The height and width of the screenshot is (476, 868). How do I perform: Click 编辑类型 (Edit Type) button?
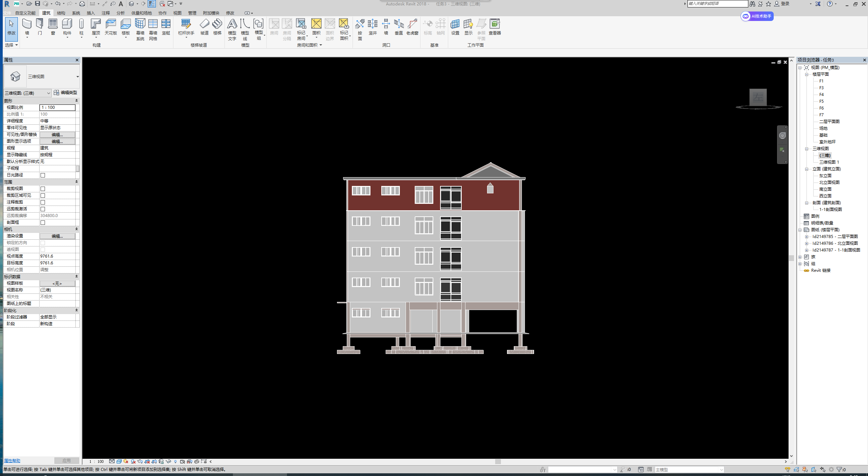(66, 93)
